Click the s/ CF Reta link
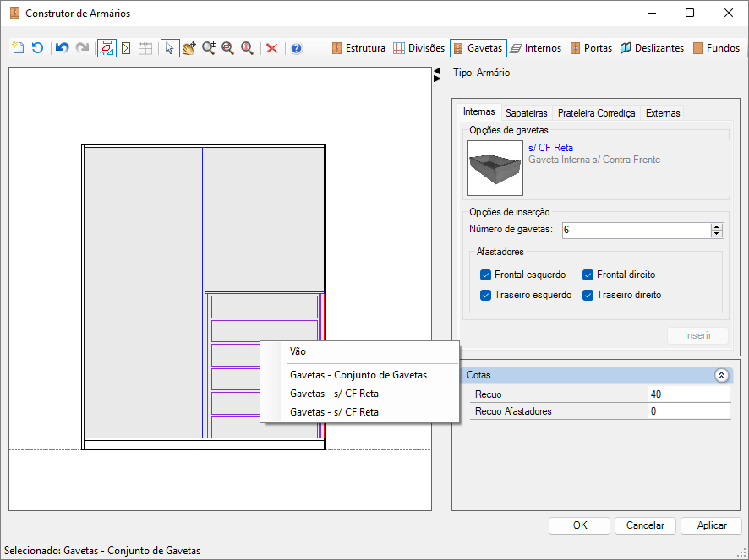 click(x=550, y=148)
